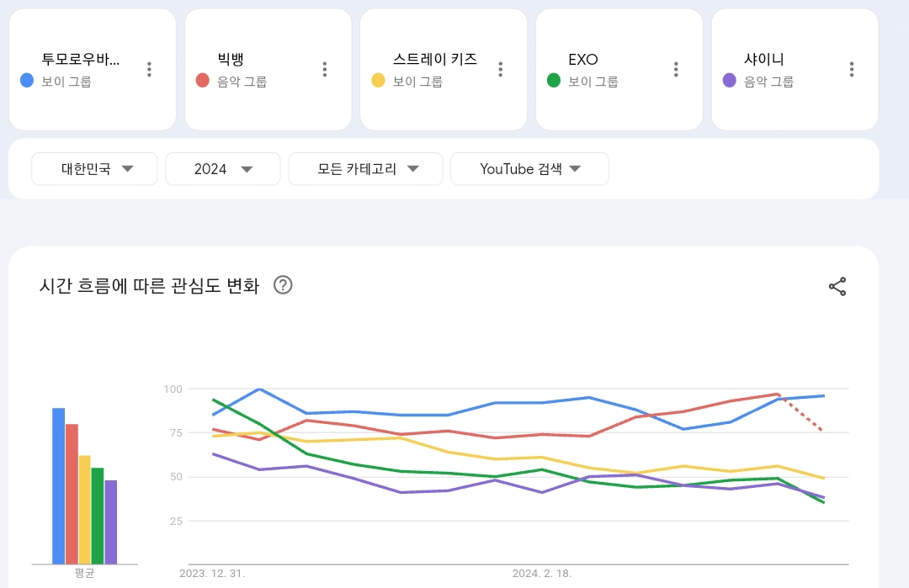Open the 2024 time range dropdown
909x588 pixels.
tap(222, 169)
